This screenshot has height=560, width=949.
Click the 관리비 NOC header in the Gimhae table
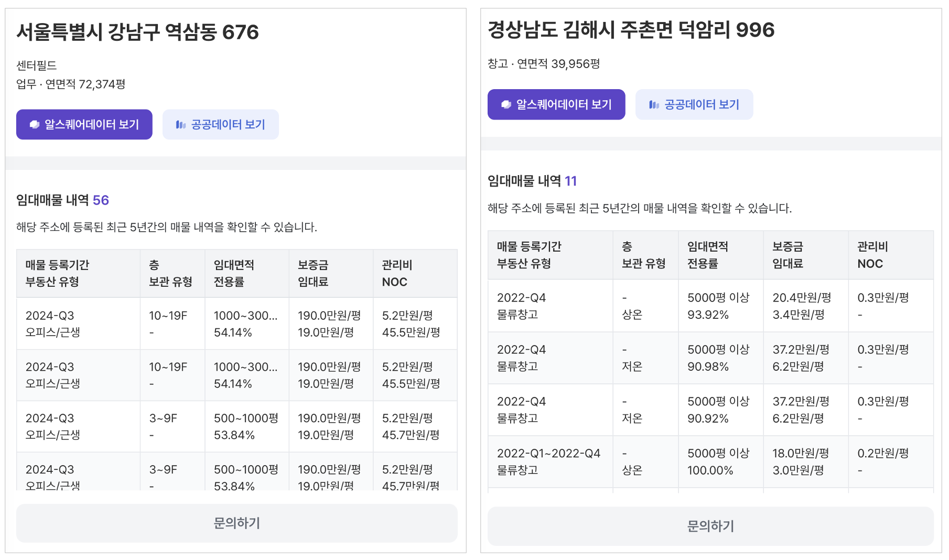click(x=872, y=255)
